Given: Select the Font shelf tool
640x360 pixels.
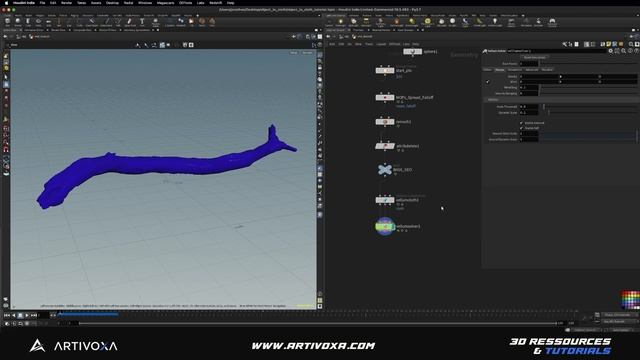Looking at the screenshot, I should (142, 22).
